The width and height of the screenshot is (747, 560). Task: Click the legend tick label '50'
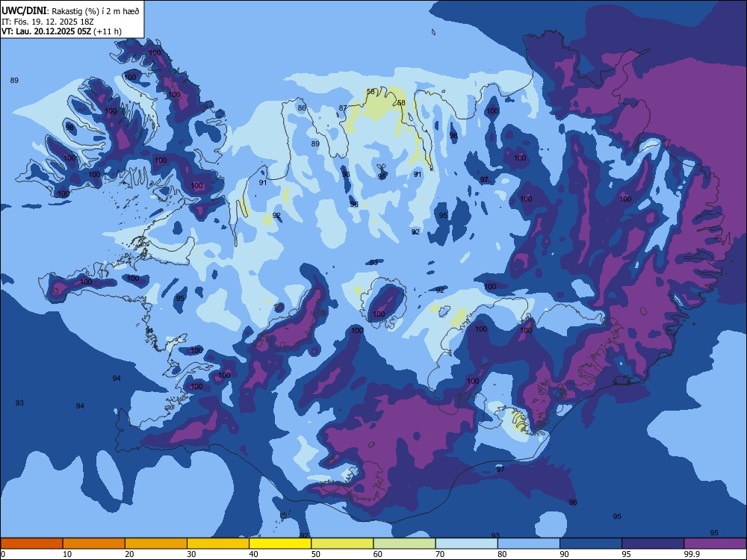(316, 554)
